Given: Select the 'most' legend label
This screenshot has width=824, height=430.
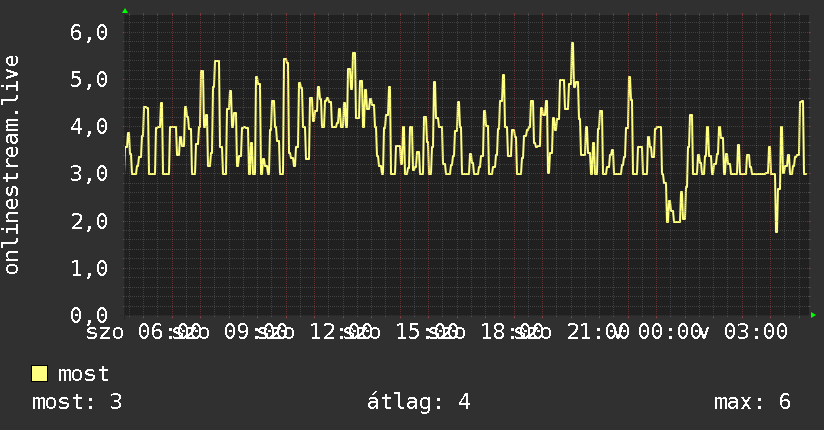Looking at the screenshot, I should (x=84, y=374).
